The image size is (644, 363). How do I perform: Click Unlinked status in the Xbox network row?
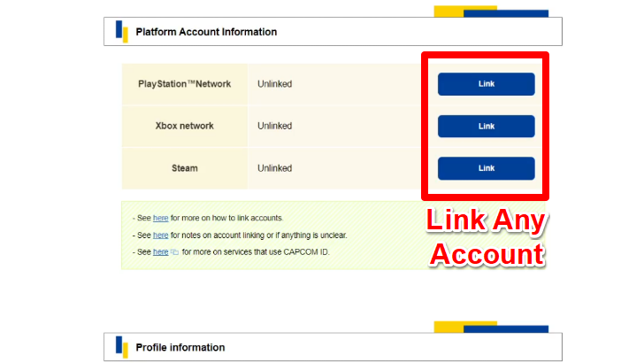point(274,126)
